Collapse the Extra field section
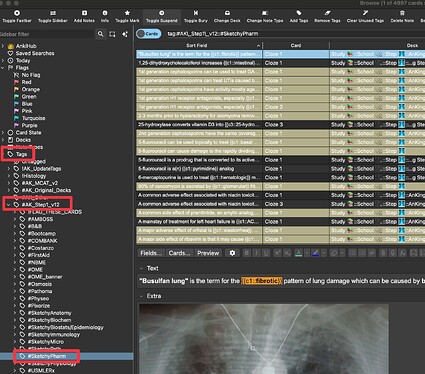Image resolution: width=425 pixels, height=374 pixels. pos(142,296)
